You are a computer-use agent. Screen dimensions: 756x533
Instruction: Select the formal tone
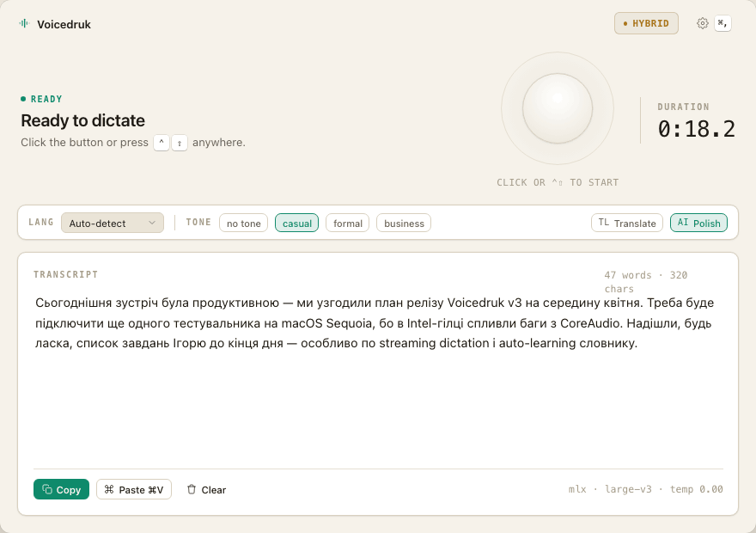(x=347, y=223)
